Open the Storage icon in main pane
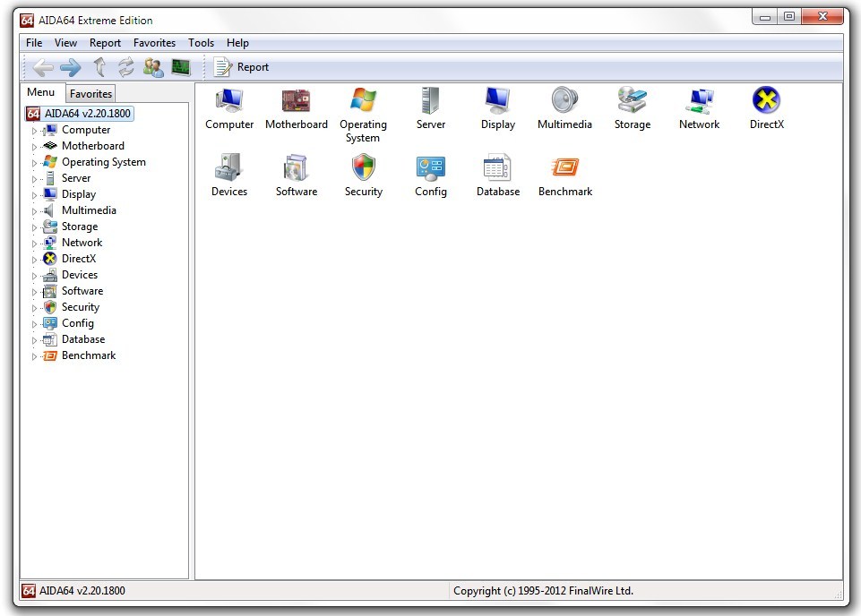The image size is (861, 616). point(632,100)
